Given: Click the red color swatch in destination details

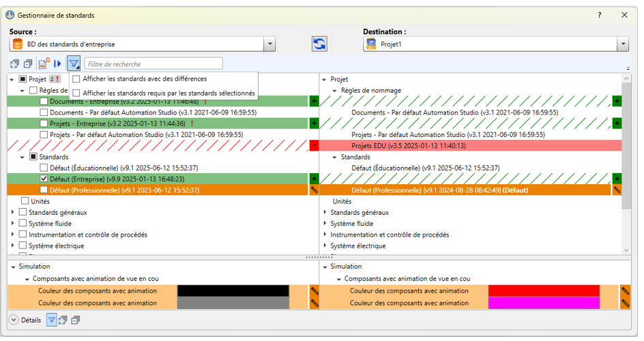Looking at the screenshot, I should (544, 291).
